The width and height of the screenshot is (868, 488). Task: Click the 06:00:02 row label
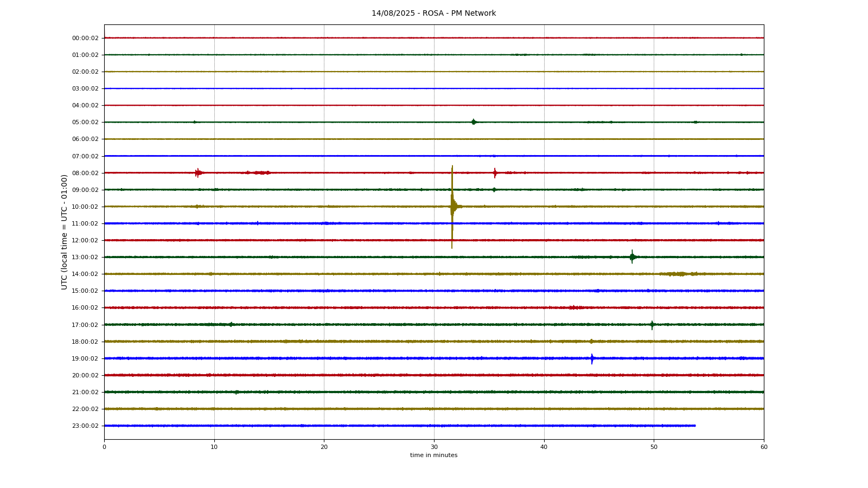[85, 139]
